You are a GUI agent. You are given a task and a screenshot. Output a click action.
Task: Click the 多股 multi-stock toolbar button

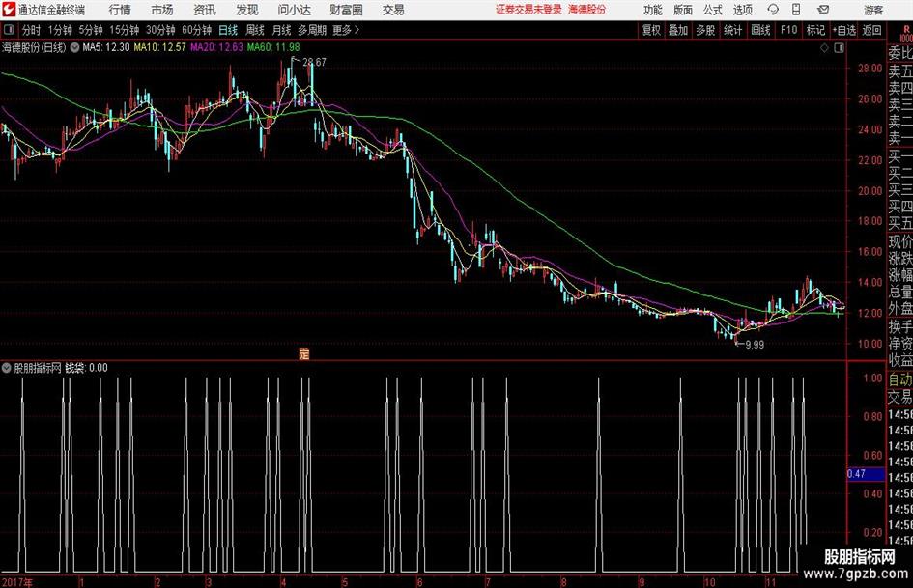coord(705,30)
